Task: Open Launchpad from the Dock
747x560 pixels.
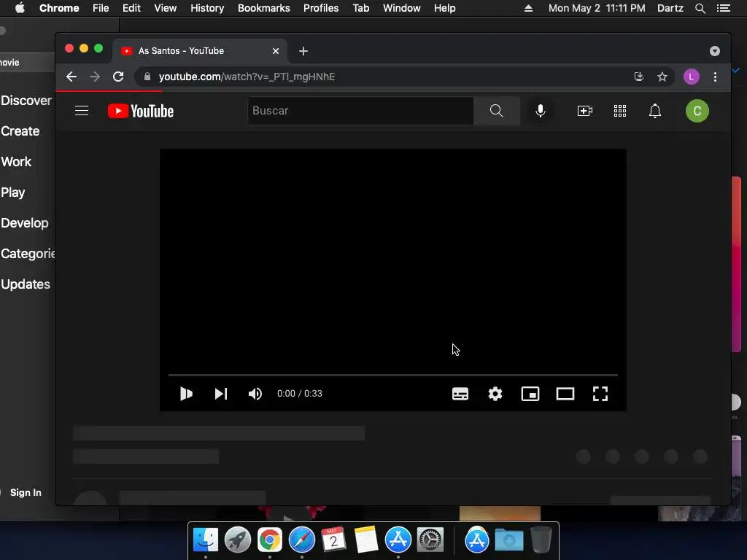Action: coord(237,540)
